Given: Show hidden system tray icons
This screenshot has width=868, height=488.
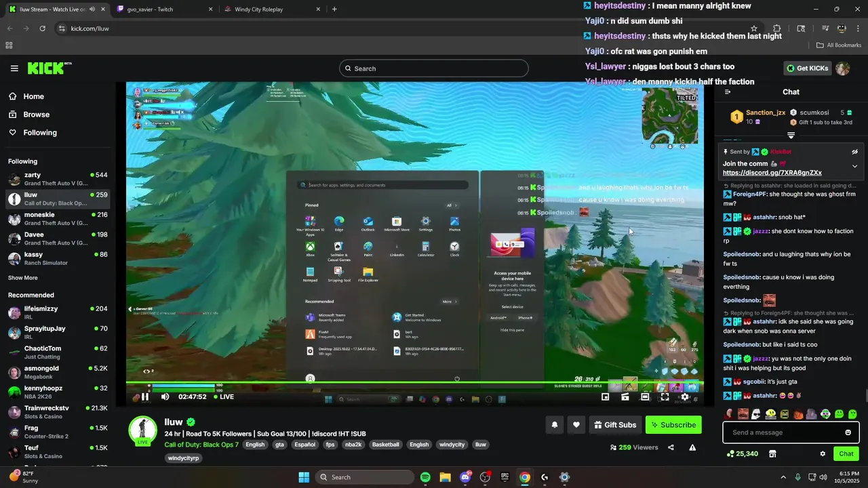Looking at the screenshot, I should coord(783,477).
